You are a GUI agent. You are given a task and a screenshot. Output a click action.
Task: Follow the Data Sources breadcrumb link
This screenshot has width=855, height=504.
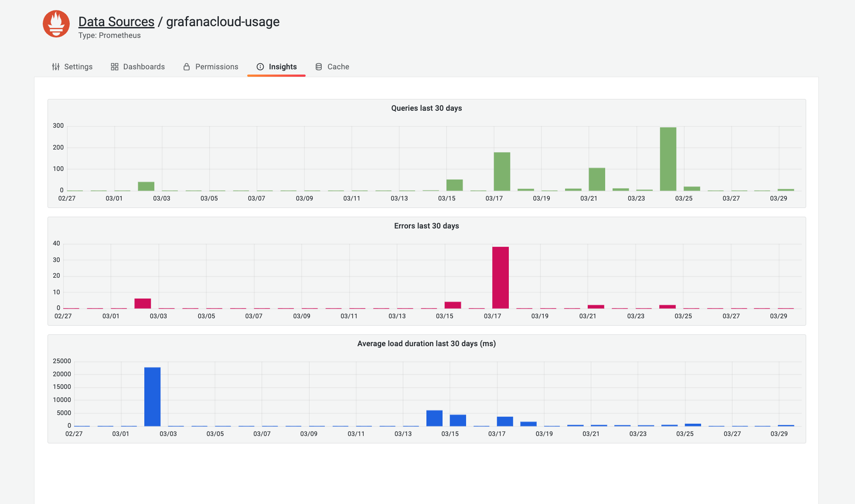point(116,22)
